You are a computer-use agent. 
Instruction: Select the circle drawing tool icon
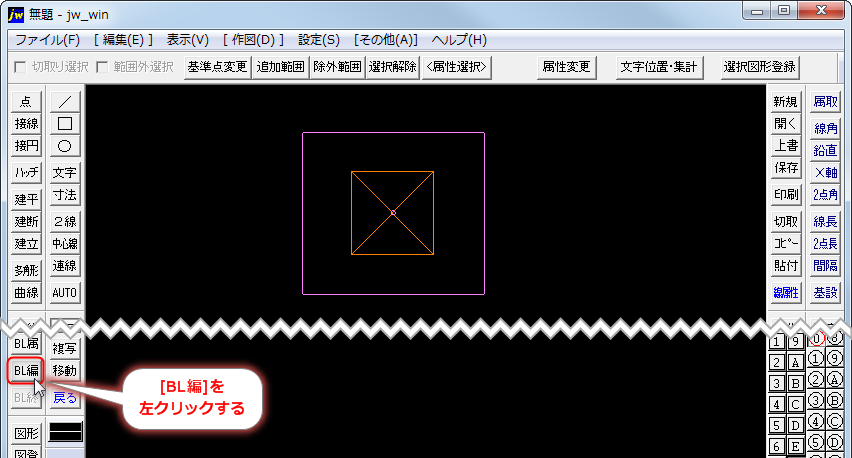[65, 146]
